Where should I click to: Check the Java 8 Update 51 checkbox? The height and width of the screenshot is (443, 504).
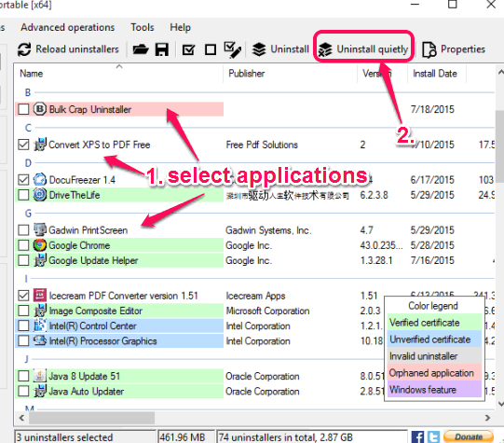pyautogui.click(x=23, y=376)
